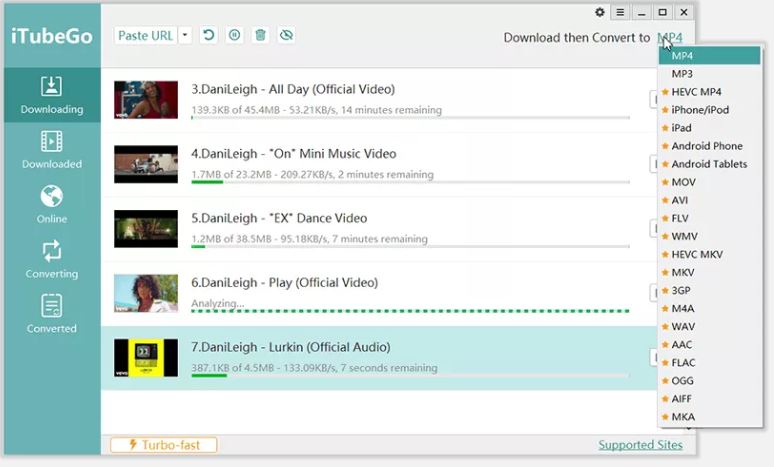This screenshot has width=774, height=467.
Task: Enable the Turbo-fast mode button
Action: click(x=164, y=445)
